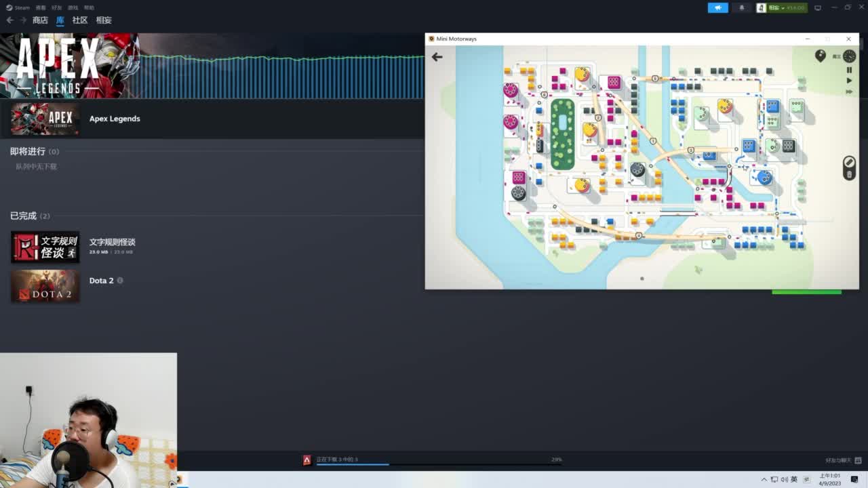Viewport: 868px width, 488px height.
Task: Click the Dota 2 title
Action: pyautogui.click(x=101, y=281)
